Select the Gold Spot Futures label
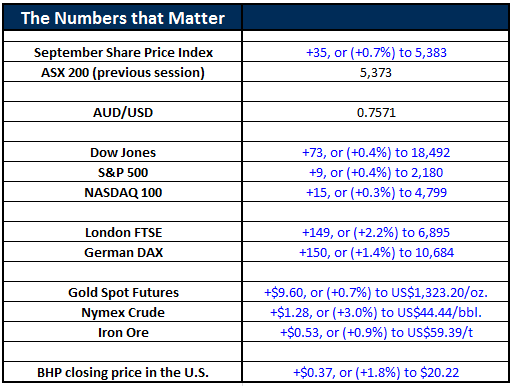Image resolution: width=512 pixels, height=386 pixels. [123, 292]
